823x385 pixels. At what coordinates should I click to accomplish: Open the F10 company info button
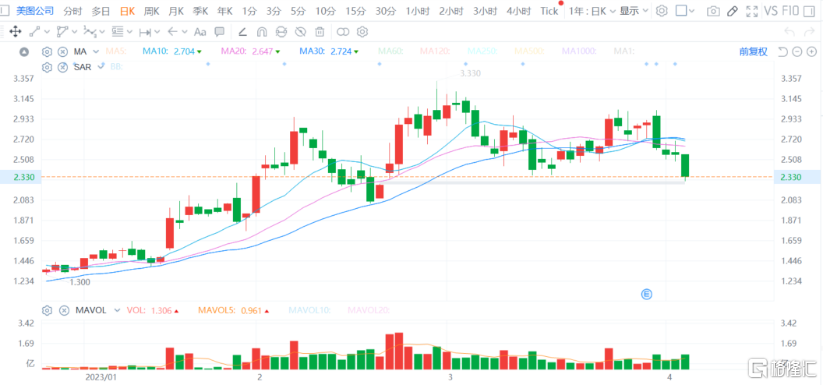790,10
